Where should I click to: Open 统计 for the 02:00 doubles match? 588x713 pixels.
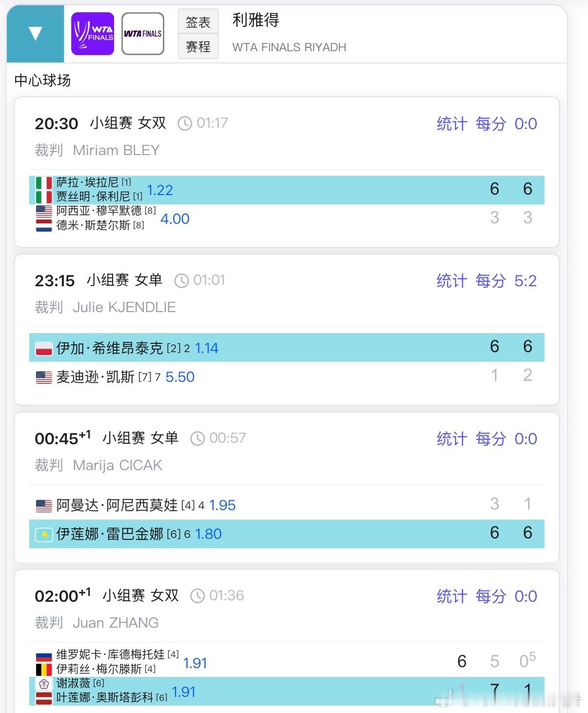pos(451,596)
